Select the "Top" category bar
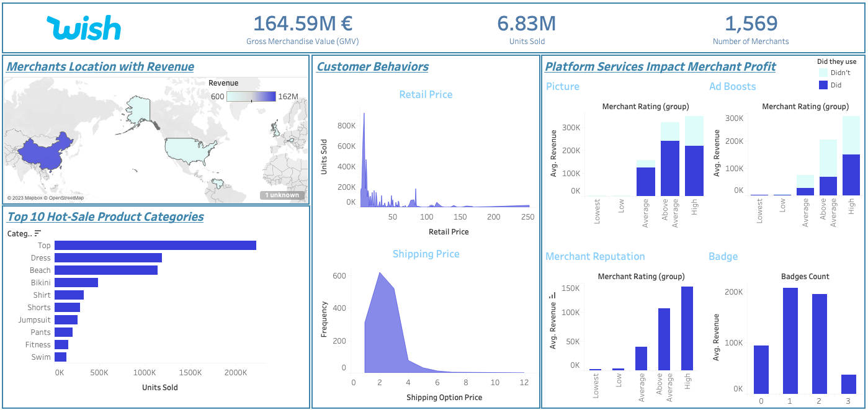Screen dimensions: 868x410 tap(155, 245)
